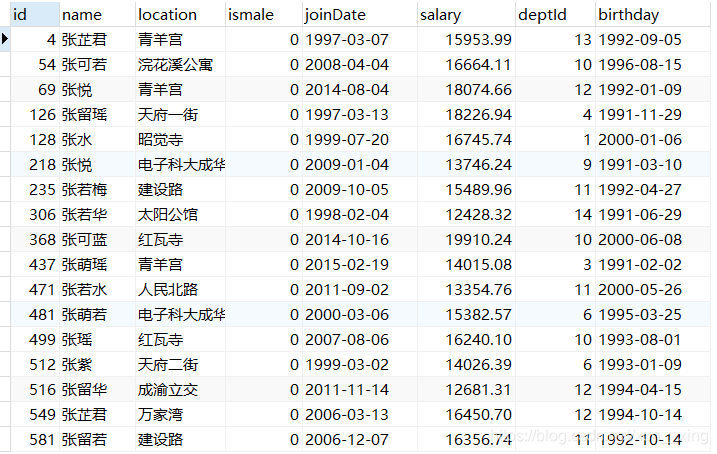This screenshot has height=454, width=717.
Task: Select name 张留华
Action: [97, 390]
